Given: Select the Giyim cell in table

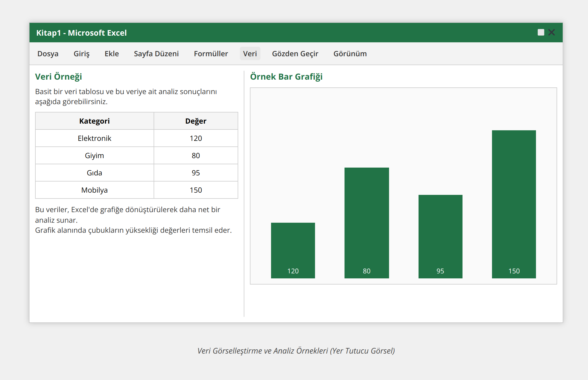Looking at the screenshot, I should [x=94, y=155].
